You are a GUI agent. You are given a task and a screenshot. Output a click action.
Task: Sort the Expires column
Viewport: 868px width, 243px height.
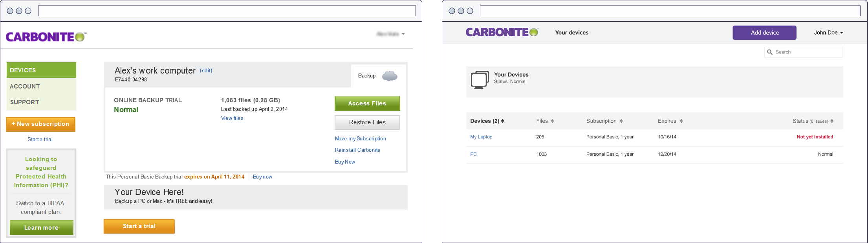pyautogui.click(x=681, y=121)
